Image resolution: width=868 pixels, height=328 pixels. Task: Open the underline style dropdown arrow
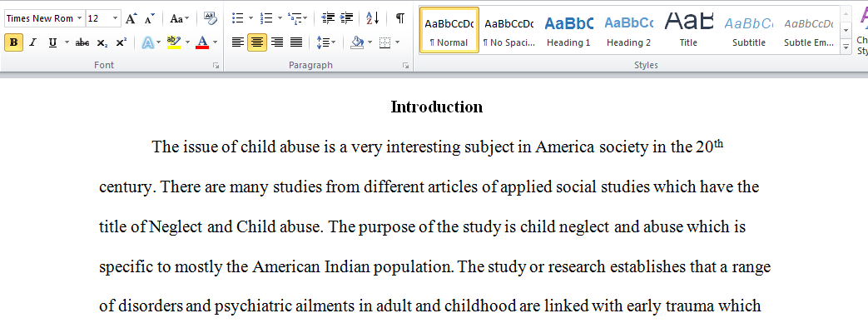pyautogui.click(x=67, y=42)
